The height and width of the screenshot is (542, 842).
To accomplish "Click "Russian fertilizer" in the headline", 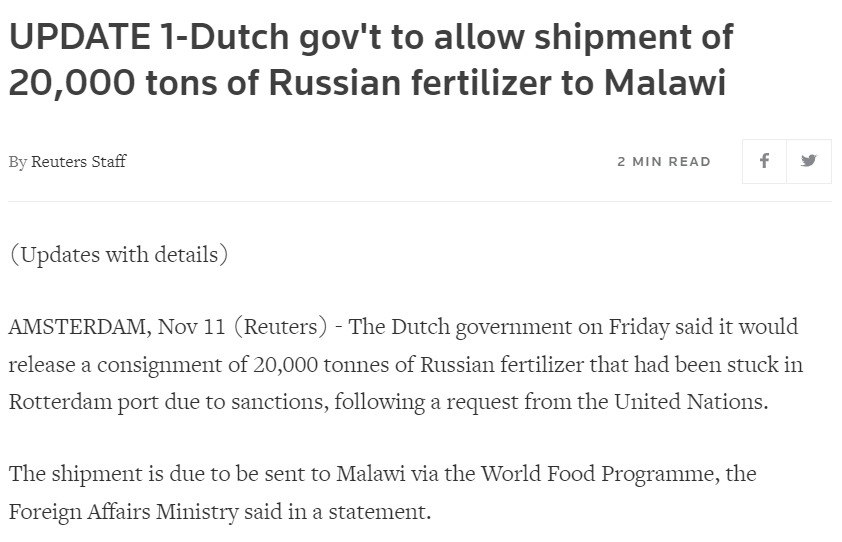I will tap(378, 83).
